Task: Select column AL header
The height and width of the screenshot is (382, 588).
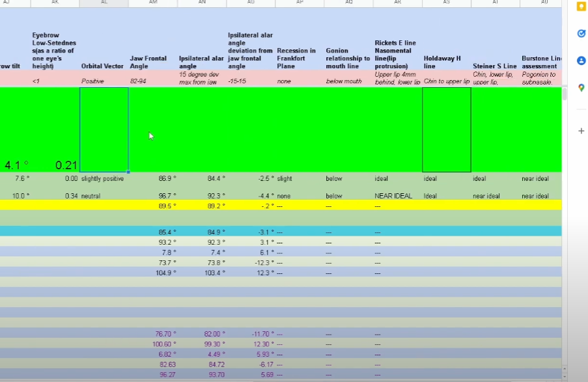Action: coord(104,3)
